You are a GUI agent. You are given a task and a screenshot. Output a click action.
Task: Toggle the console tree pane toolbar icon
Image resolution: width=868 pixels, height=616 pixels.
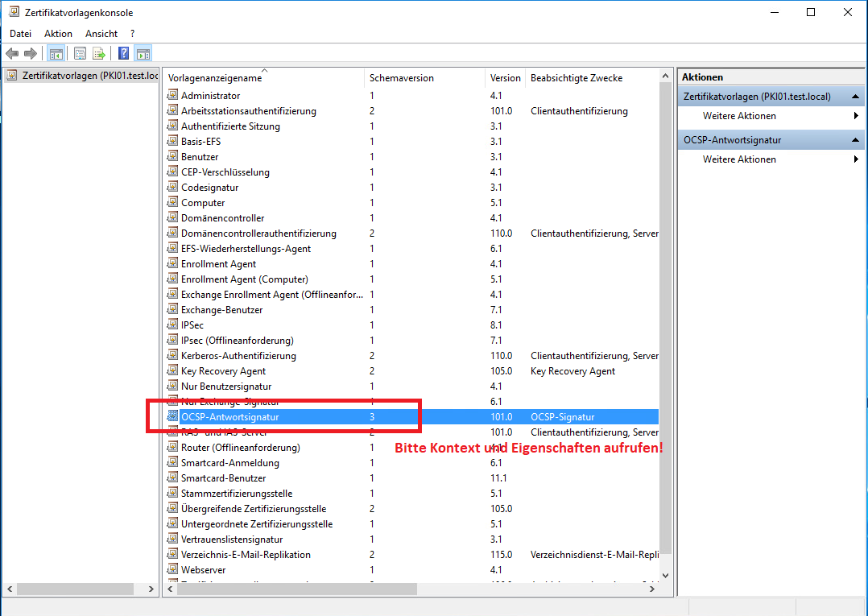pos(56,54)
